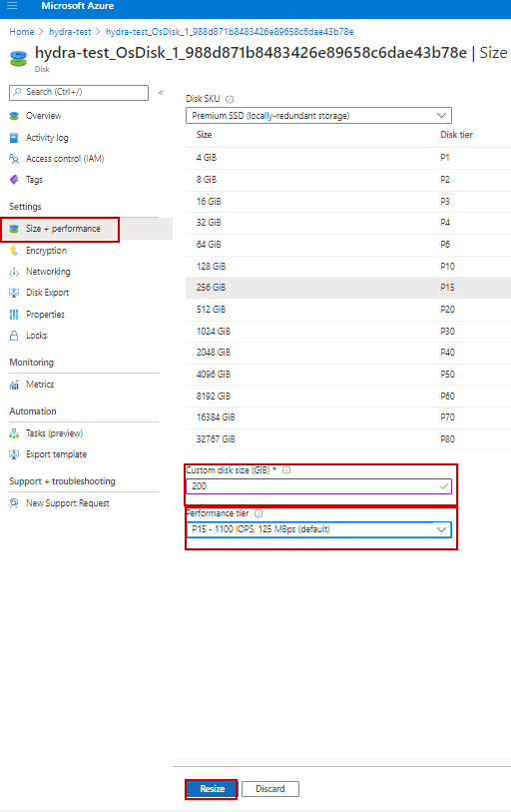
Task: Go to hydra-test breadcrumb link
Action: tap(70, 32)
